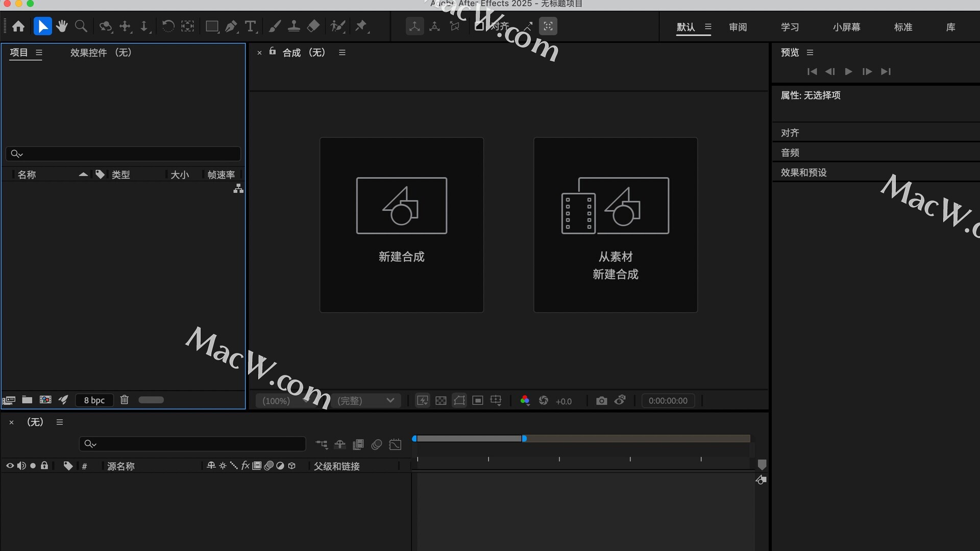Click the 新建合成 card

pos(402,225)
